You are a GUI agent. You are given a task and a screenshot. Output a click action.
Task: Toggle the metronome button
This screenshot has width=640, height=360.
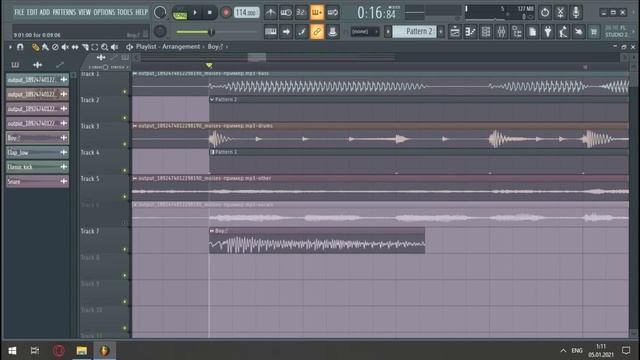point(270,13)
